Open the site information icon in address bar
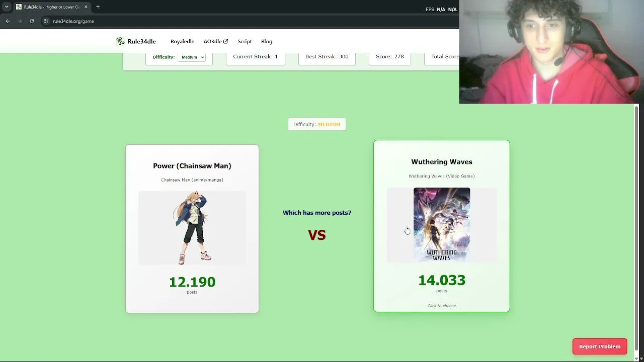The width and height of the screenshot is (644, 362). click(46, 21)
